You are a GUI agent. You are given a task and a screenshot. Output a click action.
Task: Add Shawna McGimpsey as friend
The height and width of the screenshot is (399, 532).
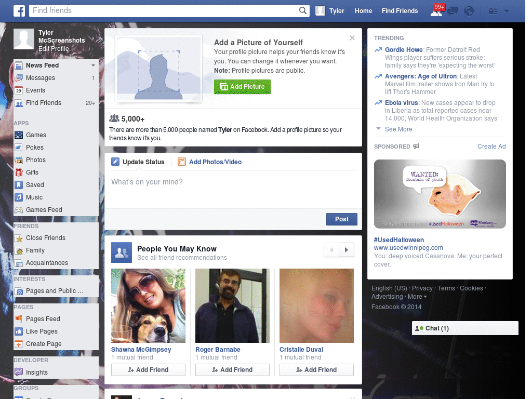[x=148, y=370]
